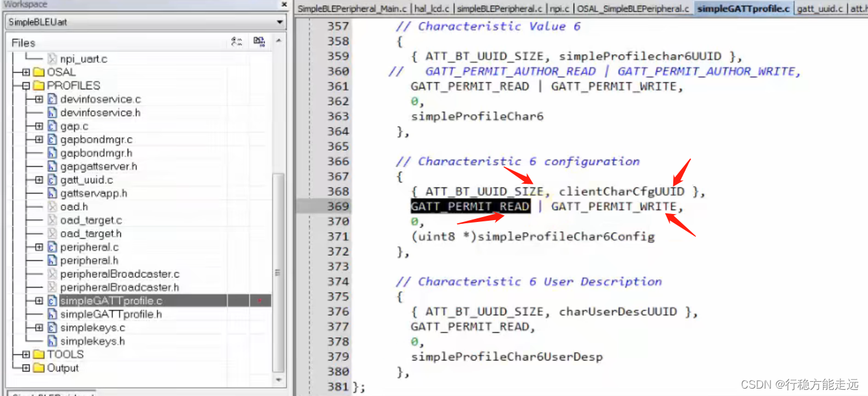The height and width of the screenshot is (396, 868).
Task: Click the oad_target.h excluded file icon
Action: point(52,234)
